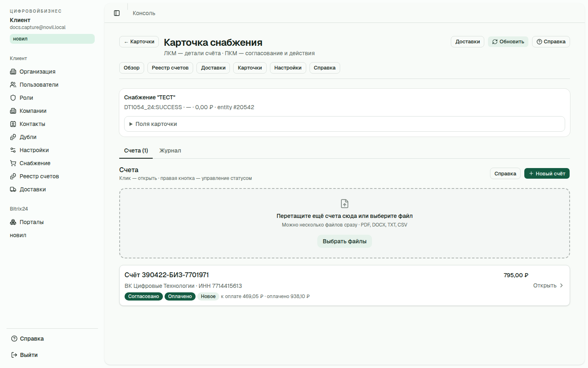Switch to the Журнал tab
Viewport: 588px width, 368px height.
pos(170,150)
